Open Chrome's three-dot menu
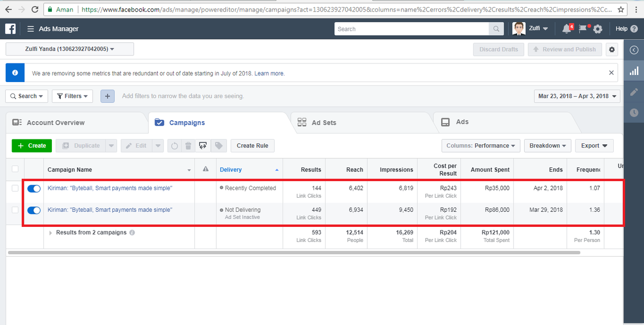 coord(636,10)
